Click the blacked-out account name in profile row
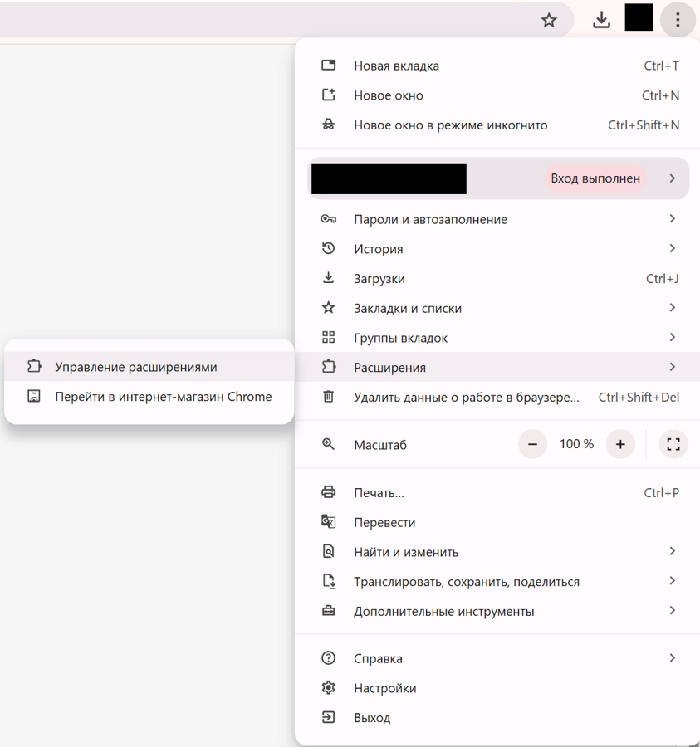Viewport: 700px width, 747px height. tap(389, 178)
